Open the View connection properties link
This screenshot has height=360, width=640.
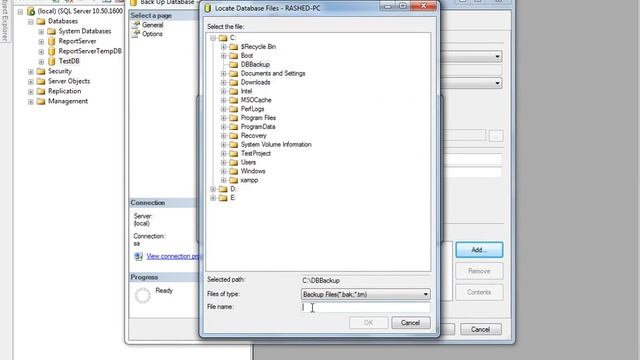click(172, 256)
